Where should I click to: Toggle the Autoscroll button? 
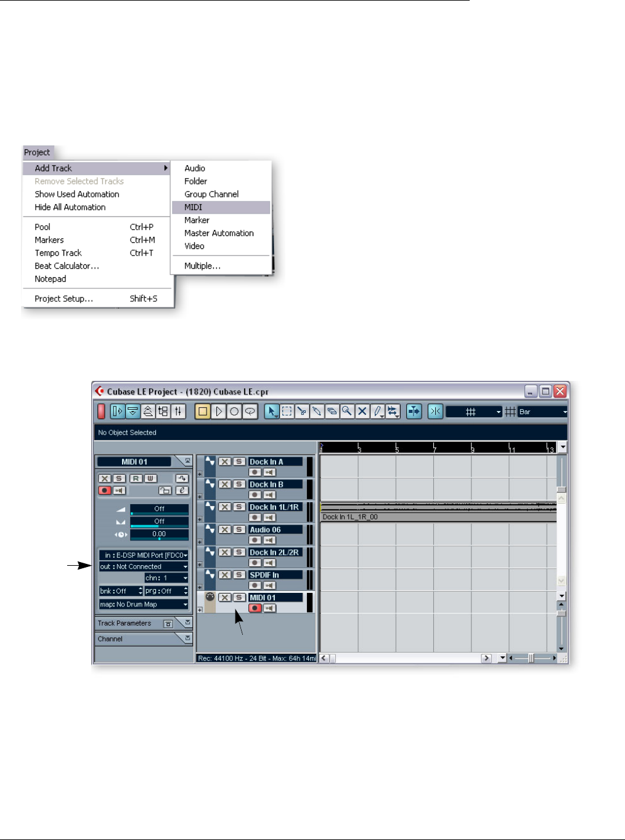pyautogui.click(x=414, y=412)
